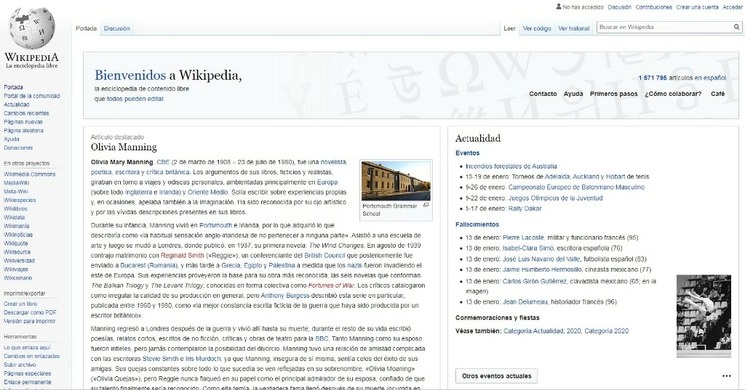Open Subir archivo in sidebar
745x390 pixels.
[x=20, y=365]
